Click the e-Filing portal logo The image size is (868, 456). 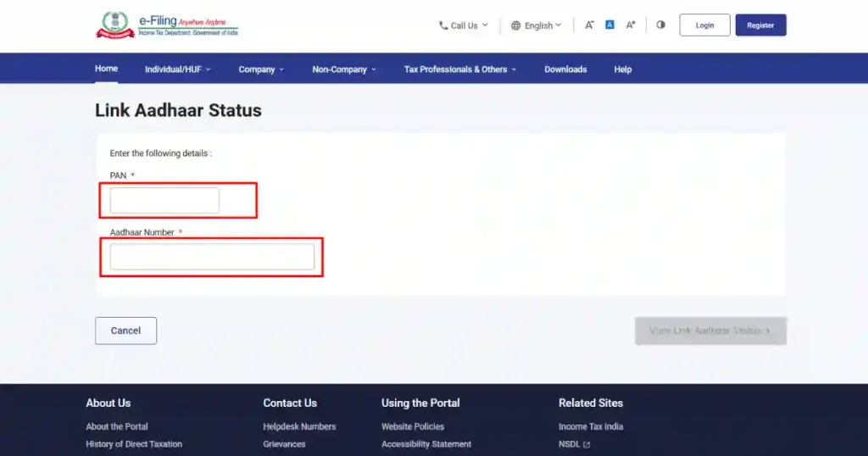click(x=167, y=25)
